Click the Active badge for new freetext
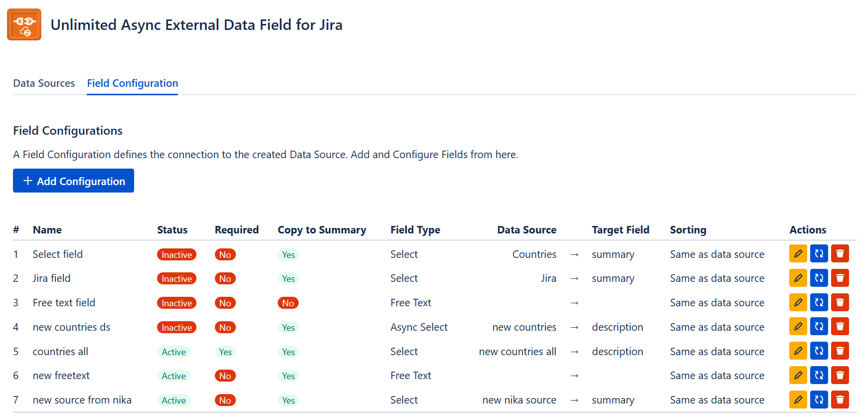The width and height of the screenshot is (868, 419). point(174,376)
